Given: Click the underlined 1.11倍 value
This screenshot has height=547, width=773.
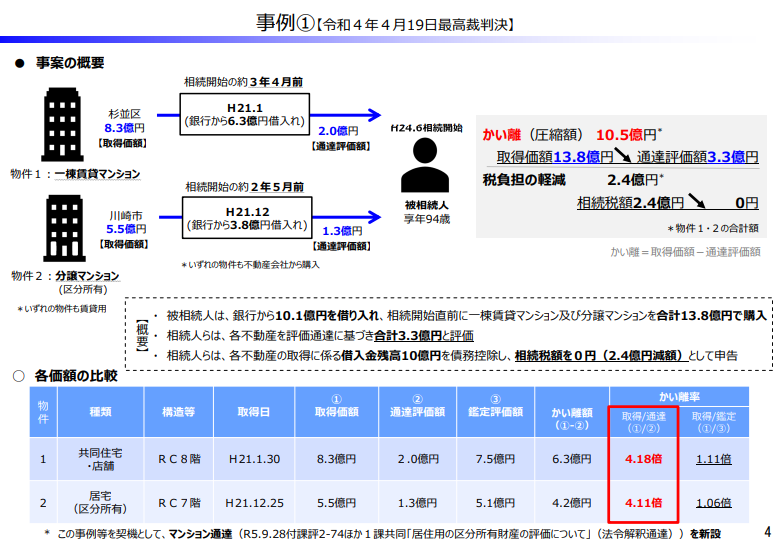Looking at the screenshot, I should click(712, 459).
